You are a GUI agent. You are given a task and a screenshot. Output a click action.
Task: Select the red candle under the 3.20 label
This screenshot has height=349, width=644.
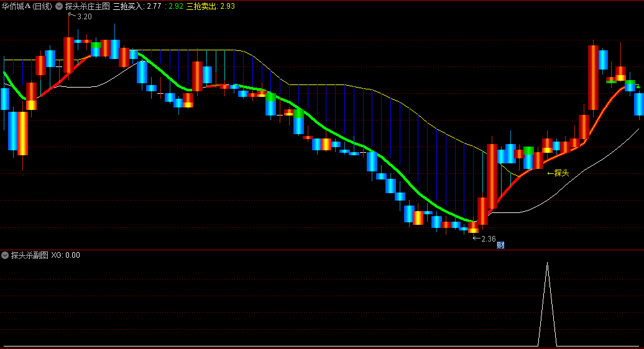[x=68, y=55]
